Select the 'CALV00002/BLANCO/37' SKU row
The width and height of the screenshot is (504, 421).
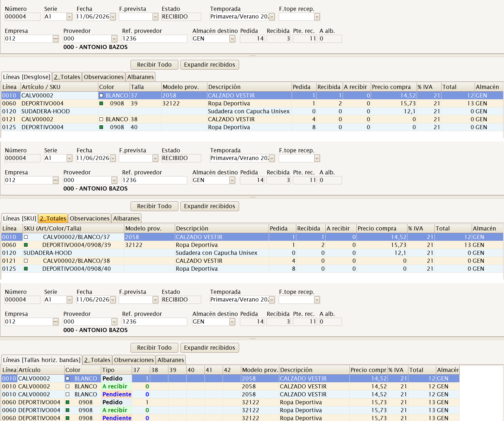tap(252, 237)
